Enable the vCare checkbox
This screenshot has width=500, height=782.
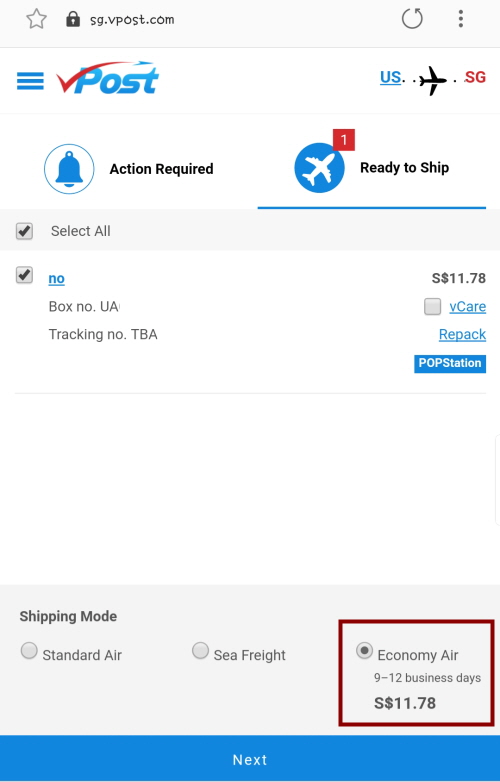tap(432, 306)
